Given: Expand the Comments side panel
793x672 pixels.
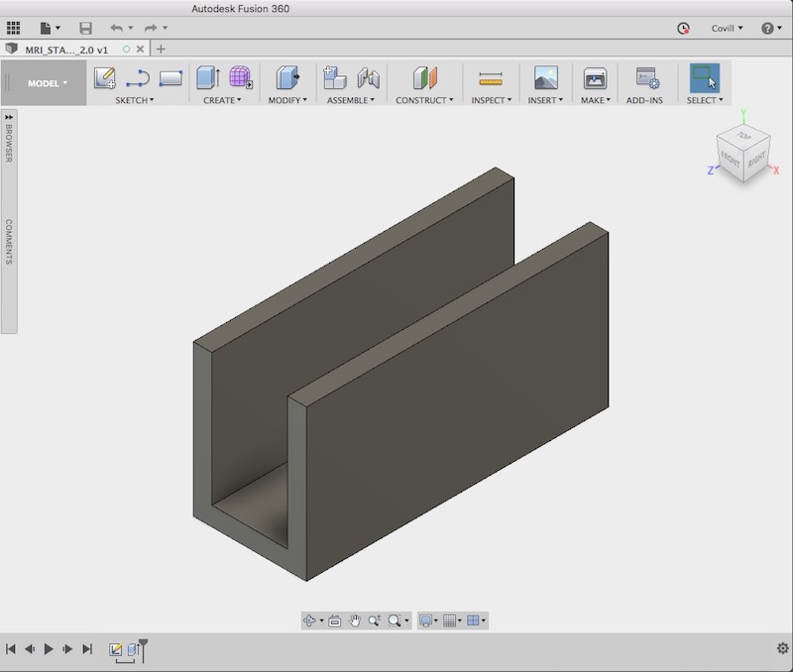Looking at the screenshot, I should tap(9, 242).
